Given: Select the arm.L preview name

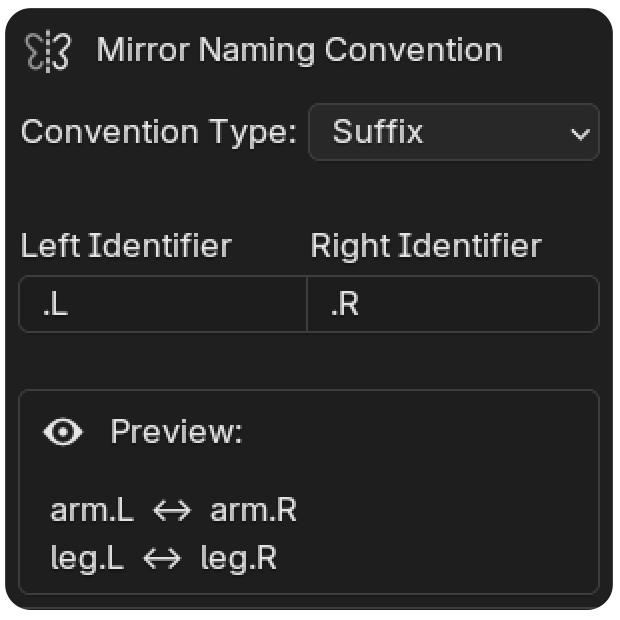Looking at the screenshot, I should click(92, 510).
